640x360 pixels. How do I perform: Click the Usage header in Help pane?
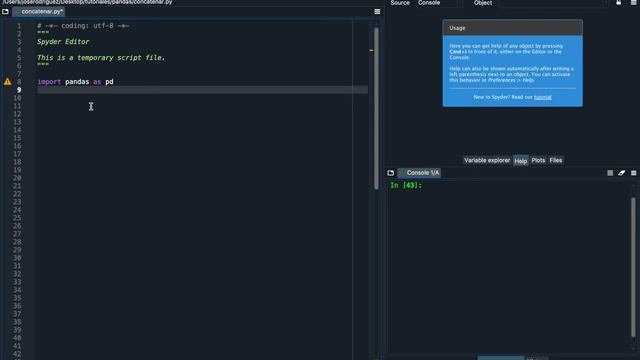[513, 28]
